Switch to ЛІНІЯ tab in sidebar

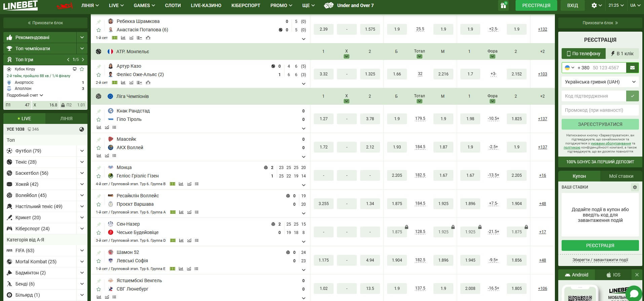66,119
